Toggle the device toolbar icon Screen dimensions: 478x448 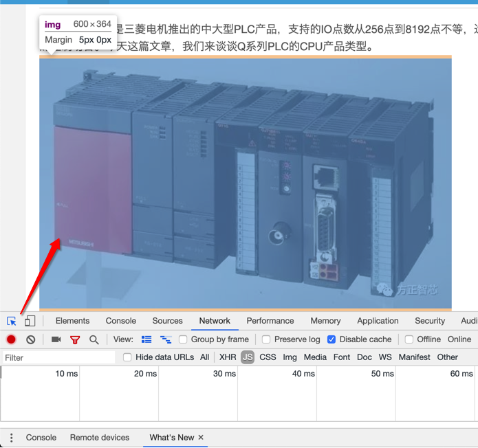pyautogui.click(x=30, y=321)
